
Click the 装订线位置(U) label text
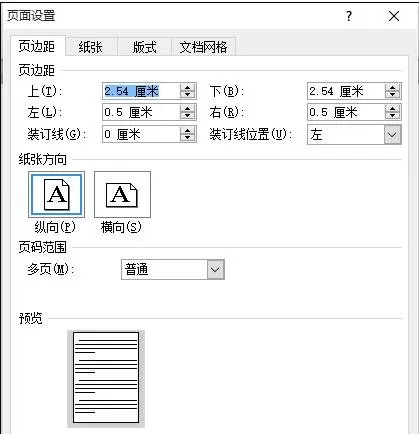(251, 134)
